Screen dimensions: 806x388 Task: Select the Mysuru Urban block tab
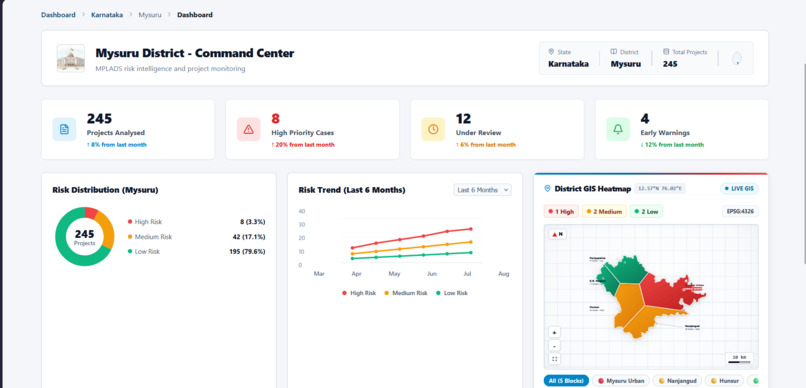click(x=620, y=381)
